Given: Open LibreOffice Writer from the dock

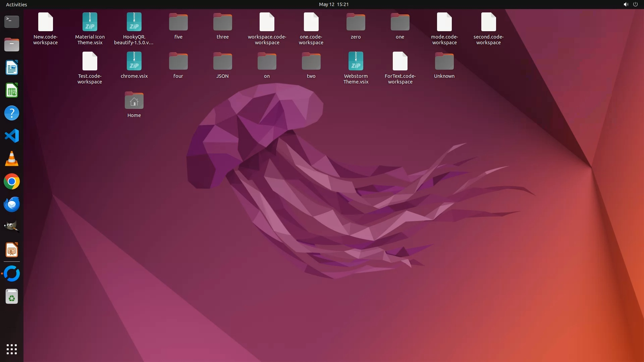Looking at the screenshot, I should pyautogui.click(x=12, y=68).
